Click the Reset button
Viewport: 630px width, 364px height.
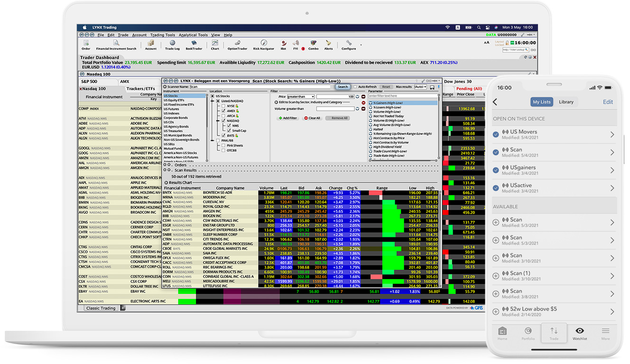[x=386, y=87]
